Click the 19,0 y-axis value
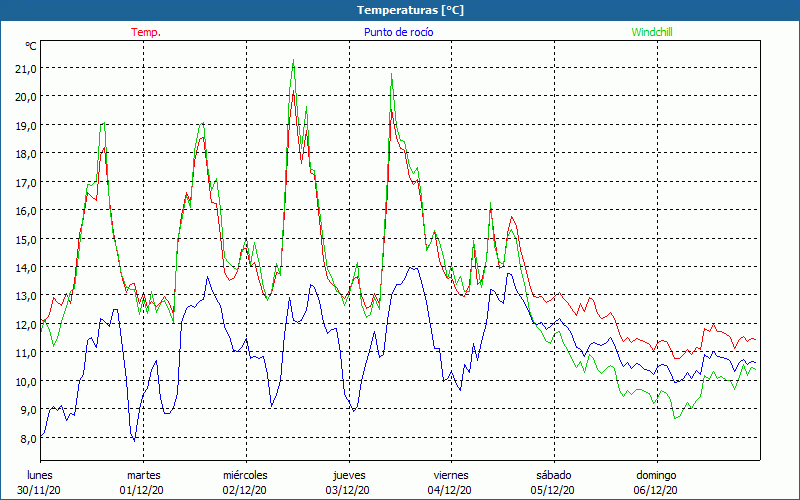Image resolution: width=800 pixels, height=500 pixels. pyautogui.click(x=26, y=125)
